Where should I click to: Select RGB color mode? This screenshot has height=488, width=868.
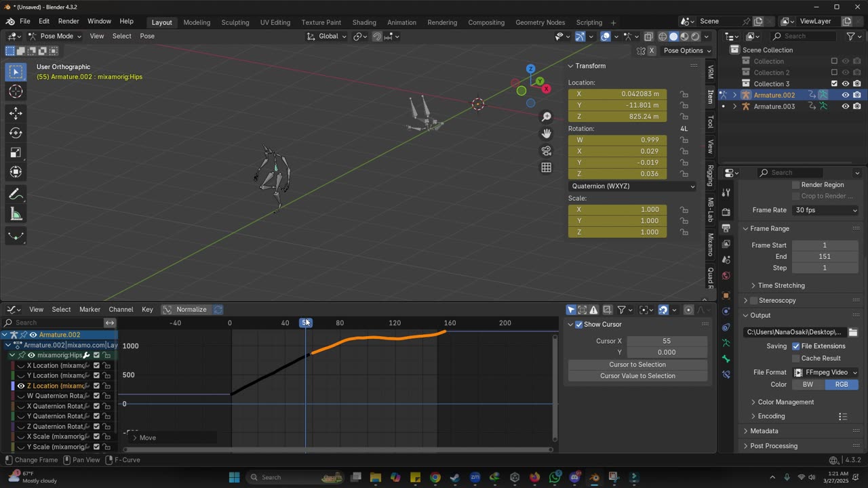(x=842, y=384)
